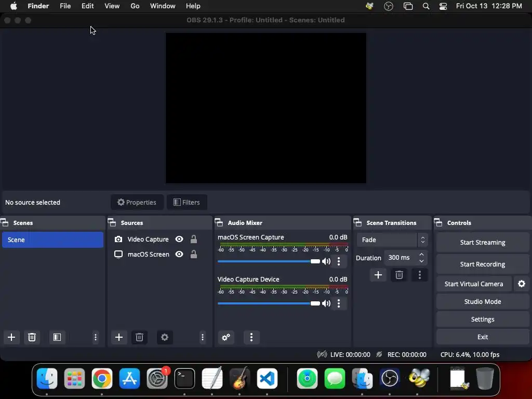The height and width of the screenshot is (399, 532).
Task: Undock the Scene Transitions panel via float icon
Action: point(357,223)
